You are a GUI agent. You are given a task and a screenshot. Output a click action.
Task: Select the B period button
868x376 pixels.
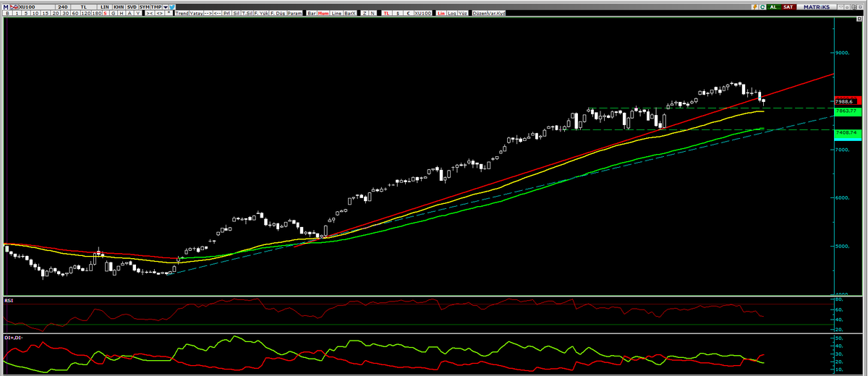tap(7, 14)
